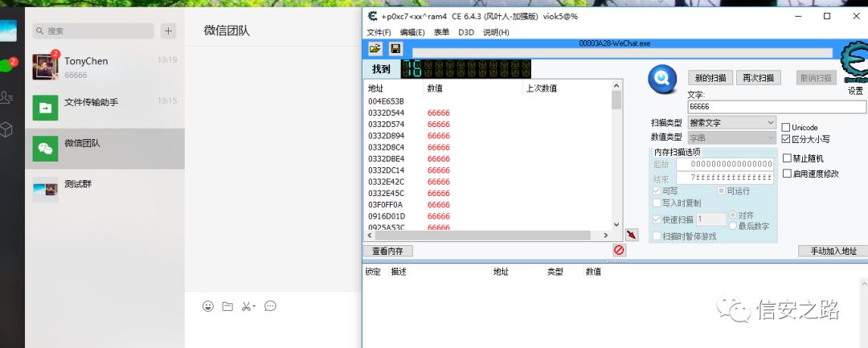868x348 pixels.
Task: Open the TonyChen chat
Action: tap(104, 67)
